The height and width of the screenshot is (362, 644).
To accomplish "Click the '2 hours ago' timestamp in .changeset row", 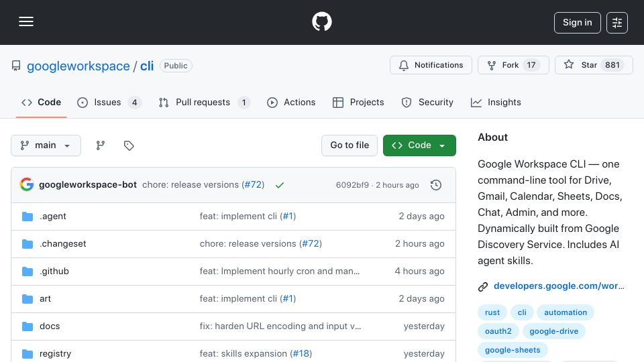I will click(x=419, y=244).
